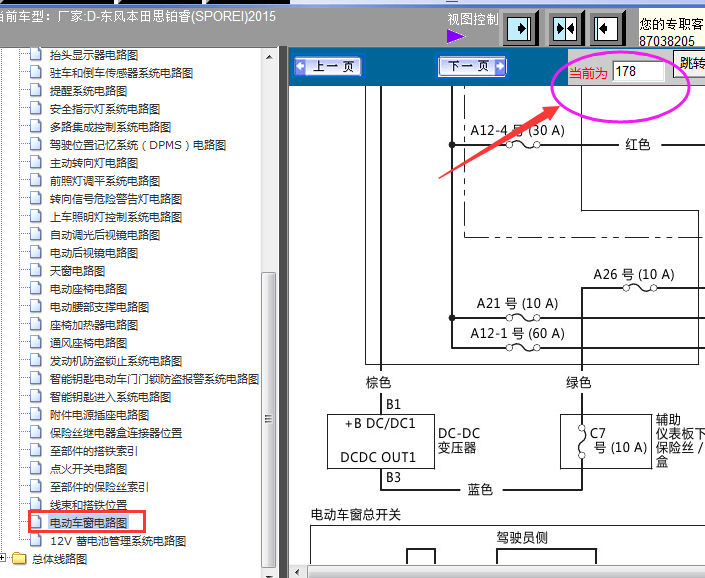This screenshot has width=705, height=578.
Task: Click diagram horizontal scrollbar left arrow
Action: [x=297, y=573]
